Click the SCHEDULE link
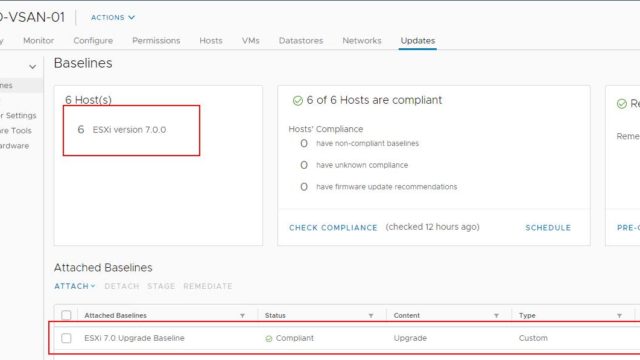The width and height of the screenshot is (640, 360). (x=548, y=228)
